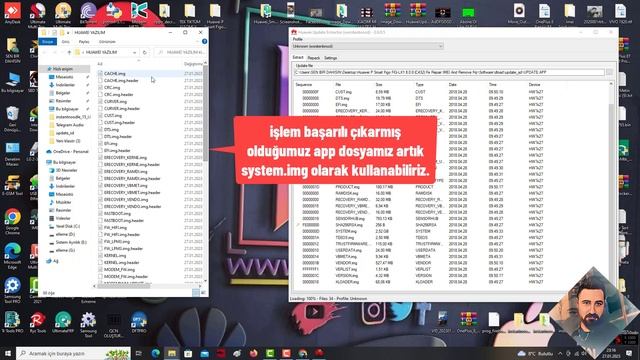
Task: Click the File Explorer help icon
Action: coord(204,41)
